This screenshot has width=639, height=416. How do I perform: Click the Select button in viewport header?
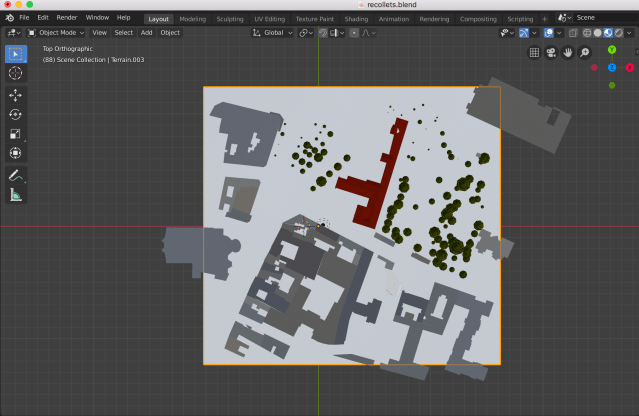point(123,32)
